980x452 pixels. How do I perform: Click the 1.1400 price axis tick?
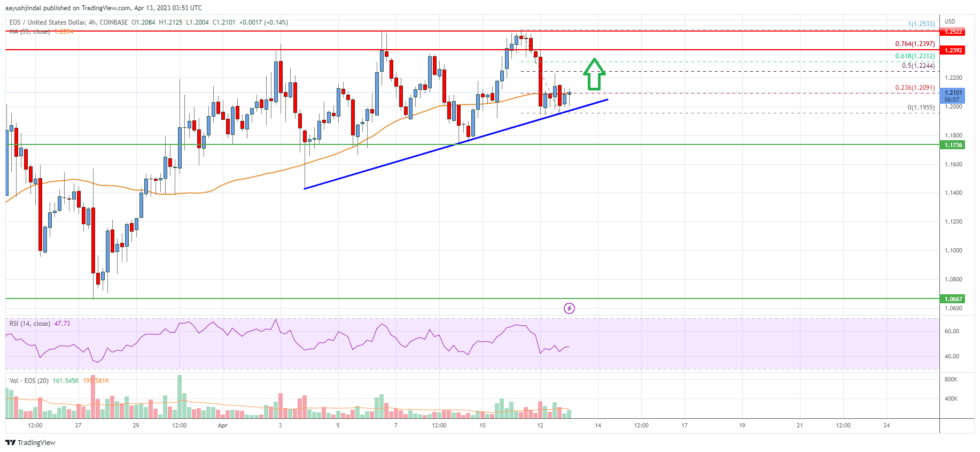click(x=953, y=193)
